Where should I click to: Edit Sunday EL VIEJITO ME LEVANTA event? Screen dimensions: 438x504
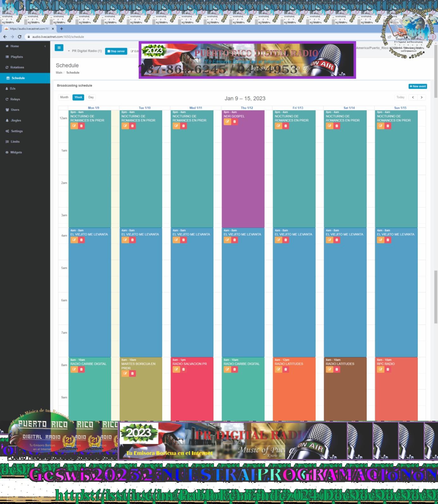[x=381, y=240]
